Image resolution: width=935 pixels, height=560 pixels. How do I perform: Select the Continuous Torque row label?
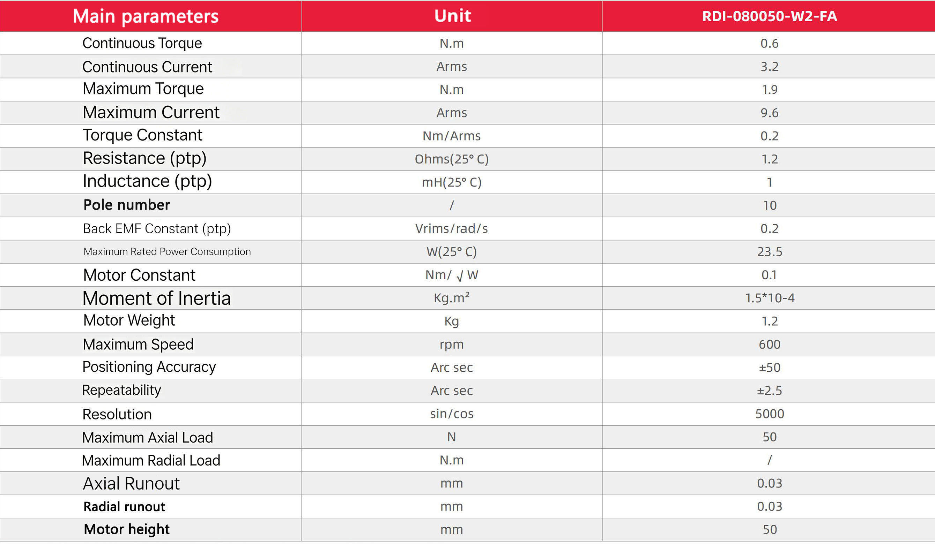click(142, 43)
